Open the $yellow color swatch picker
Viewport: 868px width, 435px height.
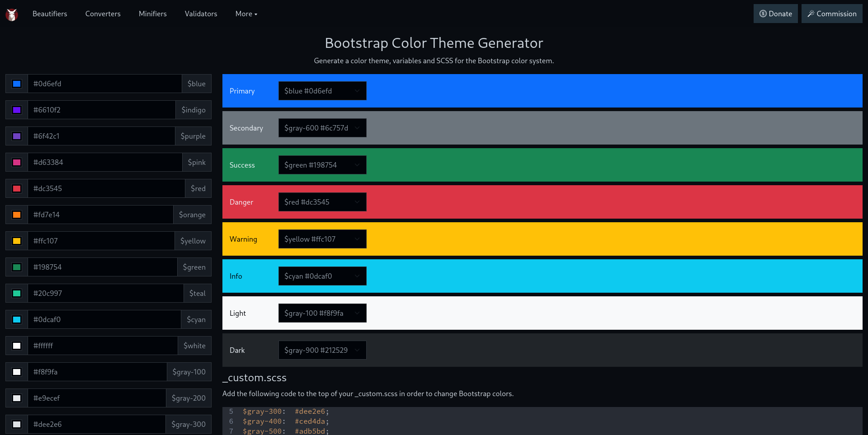(17, 241)
